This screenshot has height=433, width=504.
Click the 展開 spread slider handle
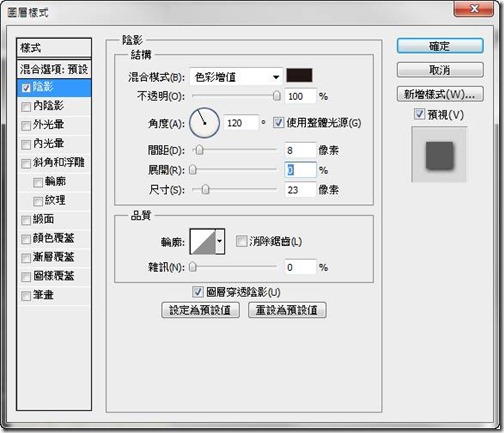[193, 170]
